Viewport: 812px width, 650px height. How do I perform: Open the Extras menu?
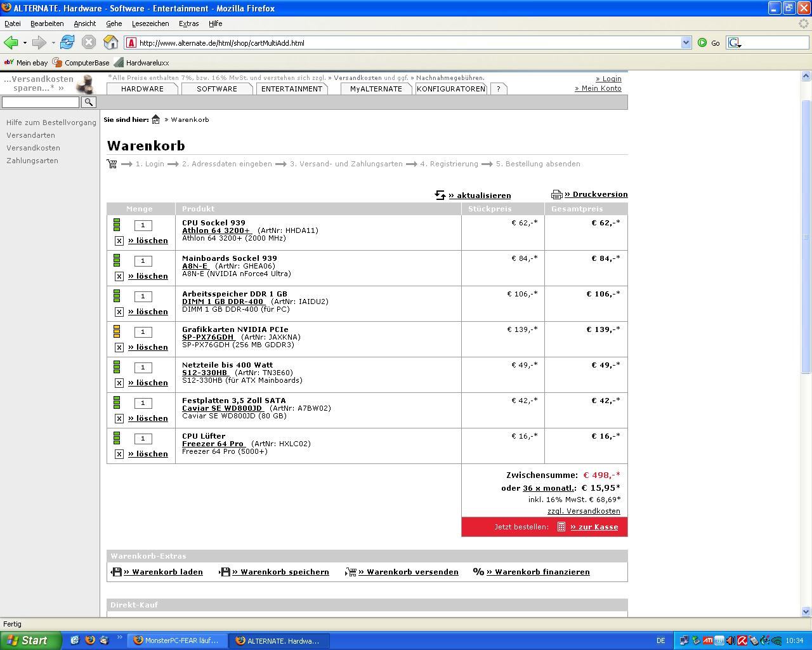pos(188,23)
